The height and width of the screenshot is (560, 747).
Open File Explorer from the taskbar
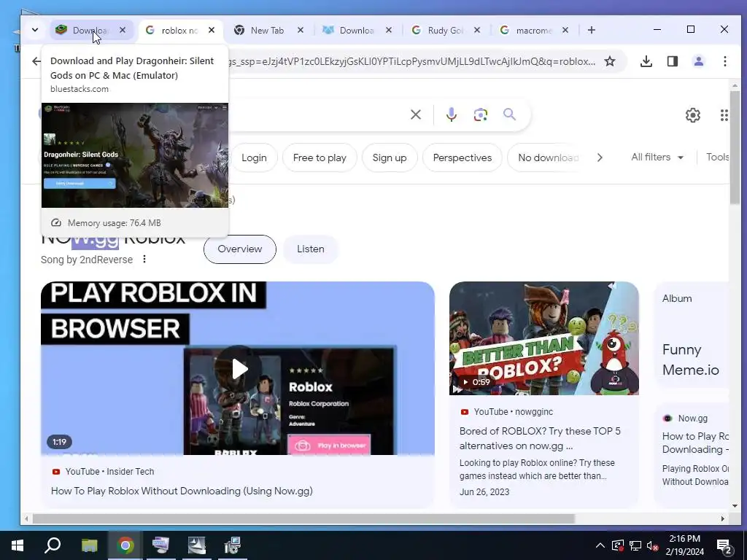click(x=89, y=545)
